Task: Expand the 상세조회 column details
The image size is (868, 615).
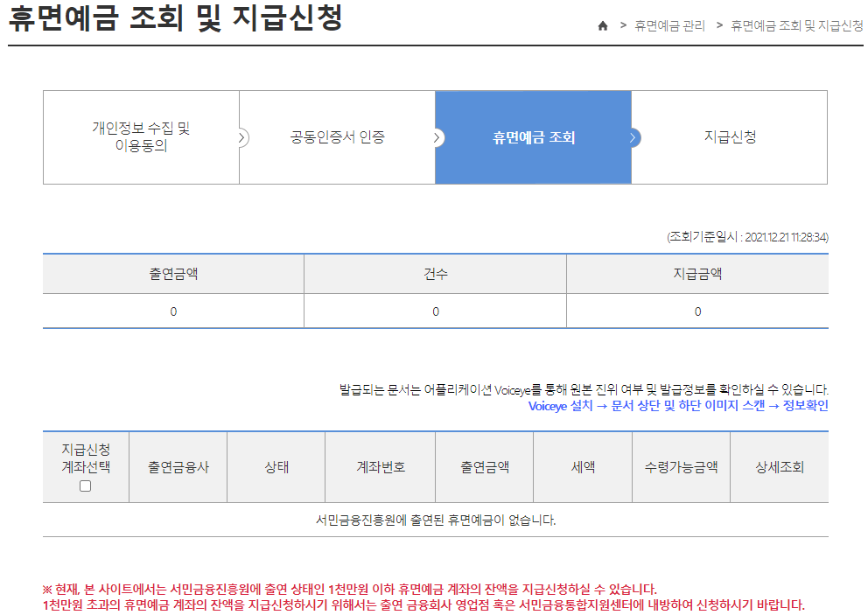Action: 779,467
